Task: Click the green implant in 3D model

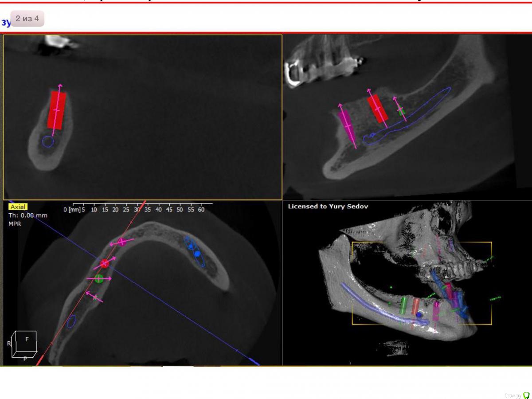Action: [403, 305]
